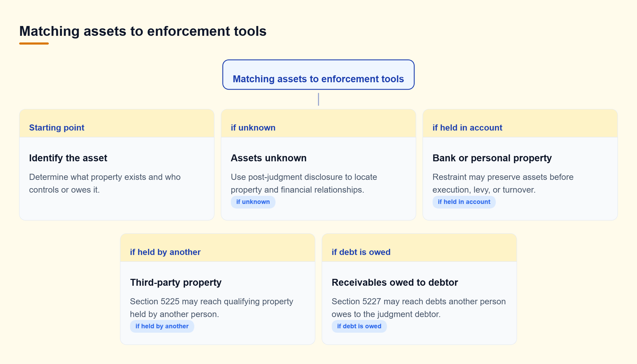Click the 'Identify the asset' heading
This screenshot has height=364, width=637.
[x=68, y=158]
